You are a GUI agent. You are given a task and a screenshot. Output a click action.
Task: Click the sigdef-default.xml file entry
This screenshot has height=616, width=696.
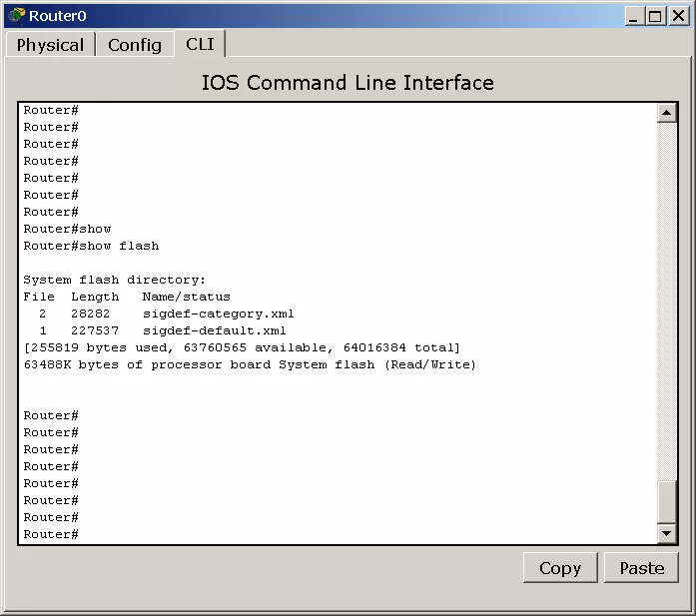[214, 330]
